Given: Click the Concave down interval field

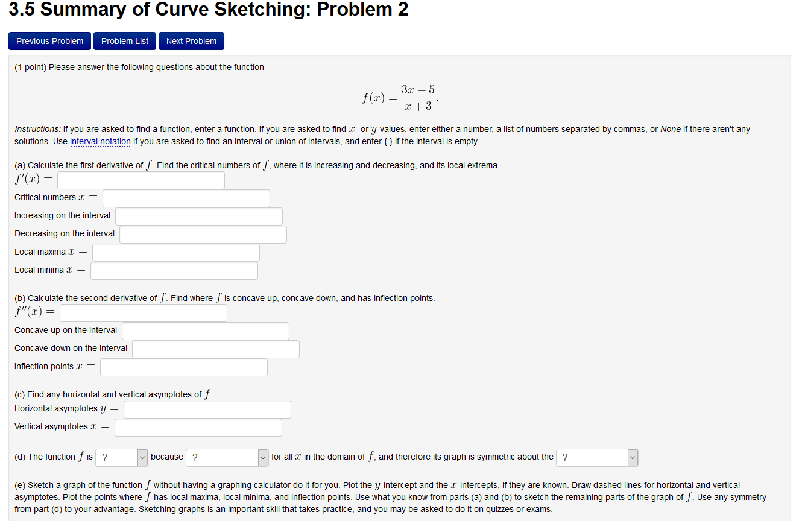Looking at the screenshot, I should (215, 349).
